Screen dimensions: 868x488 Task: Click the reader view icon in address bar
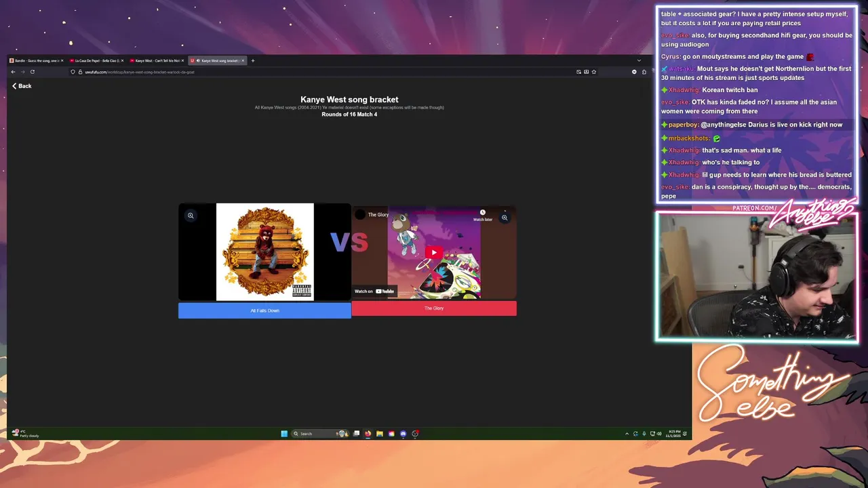point(586,72)
